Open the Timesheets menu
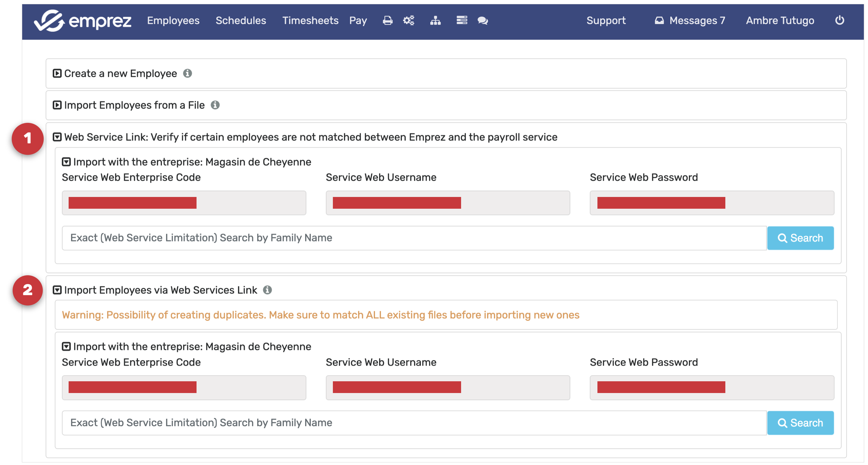The image size is (868, 465). pos(310,21)
